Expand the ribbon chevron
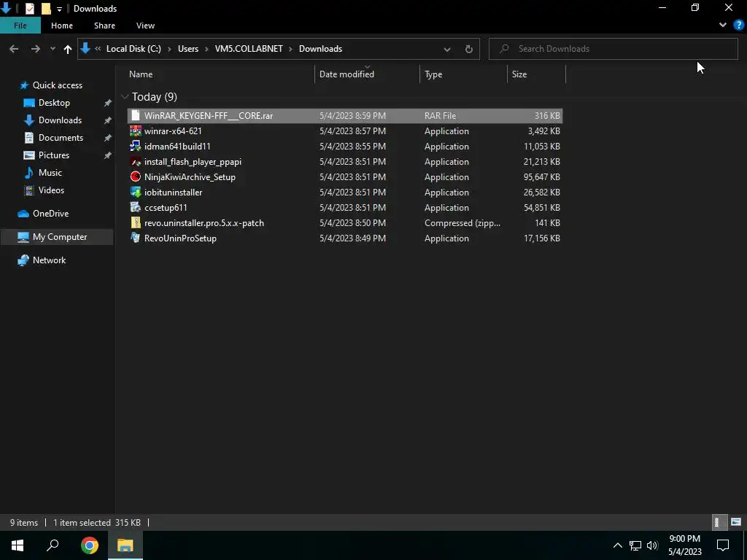 (x=723, y=25)
